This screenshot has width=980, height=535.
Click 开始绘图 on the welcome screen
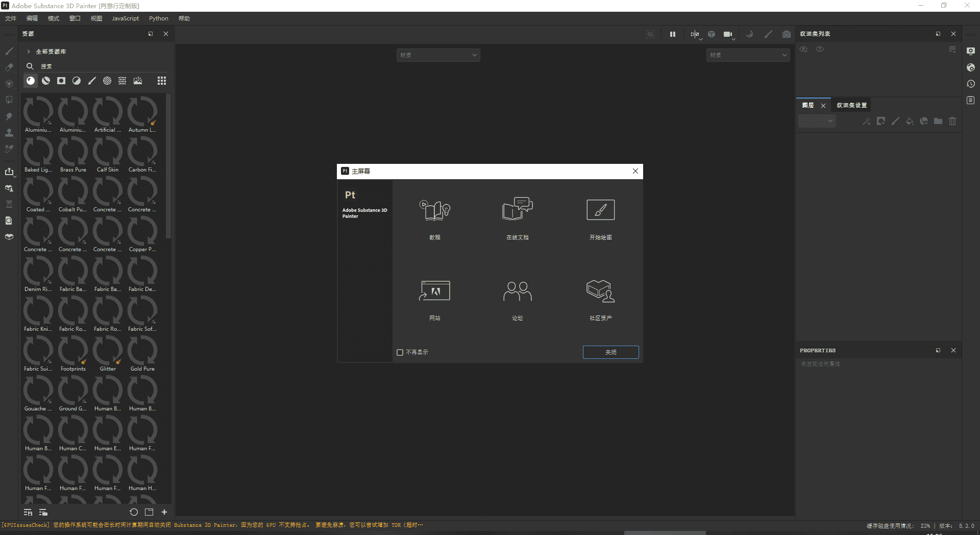click(600, 217)
